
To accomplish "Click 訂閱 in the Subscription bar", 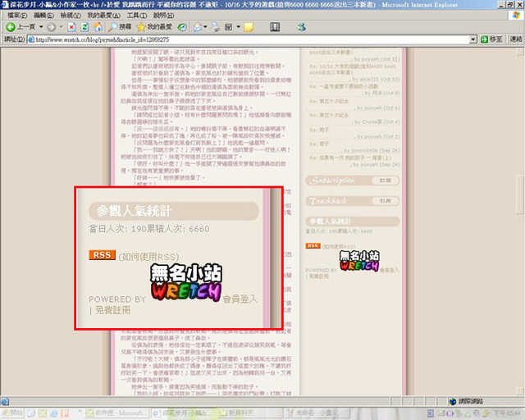I will coord(385,180).
